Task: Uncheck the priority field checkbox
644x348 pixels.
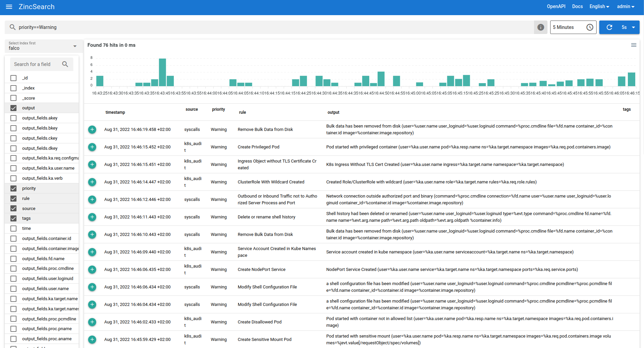Action: 13,188
